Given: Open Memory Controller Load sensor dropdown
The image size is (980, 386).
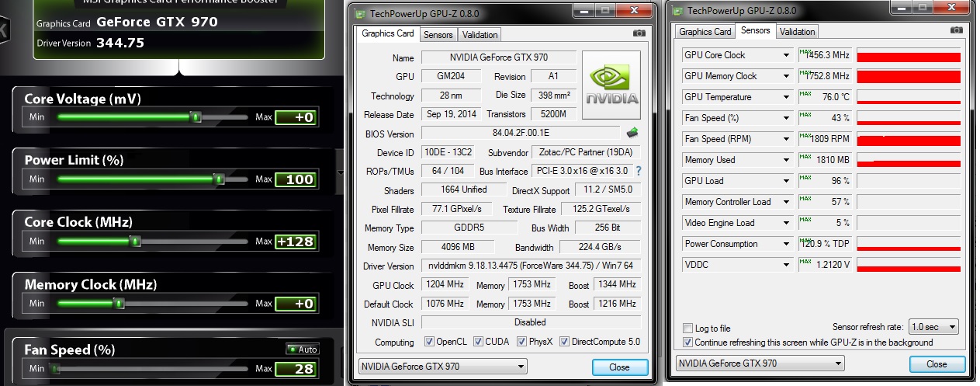Looking at the screenshot, I should (x=786, y=202).
